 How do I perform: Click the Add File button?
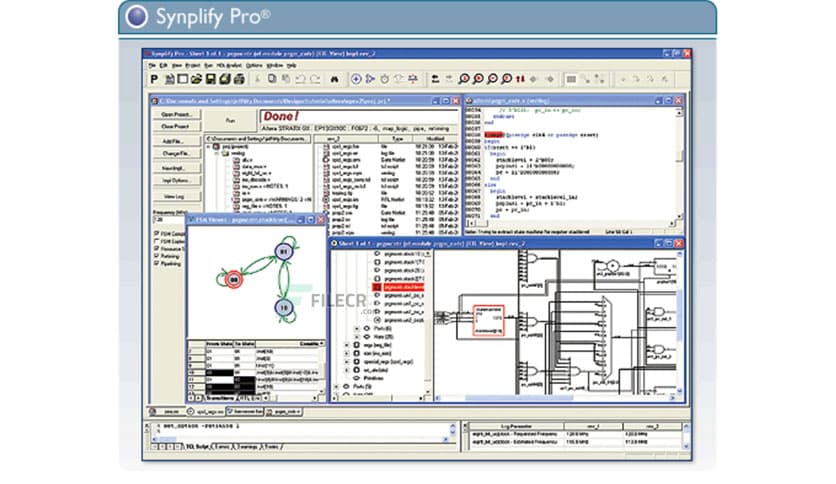[176, 142]
